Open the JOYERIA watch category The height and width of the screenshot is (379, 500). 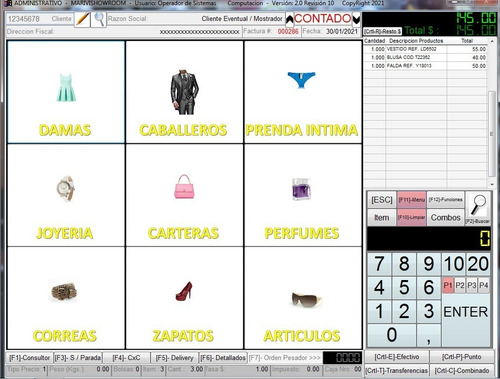click(66, 195)
